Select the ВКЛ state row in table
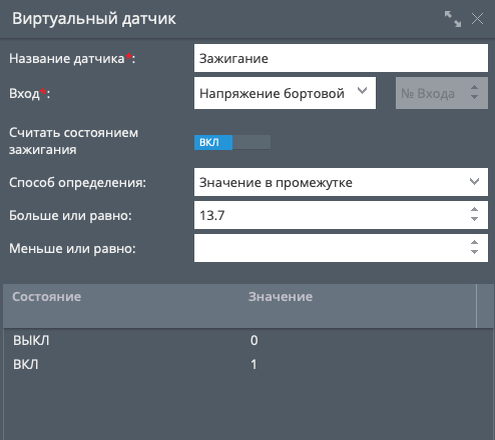495x440 pixels. click(x=248, y=364)
